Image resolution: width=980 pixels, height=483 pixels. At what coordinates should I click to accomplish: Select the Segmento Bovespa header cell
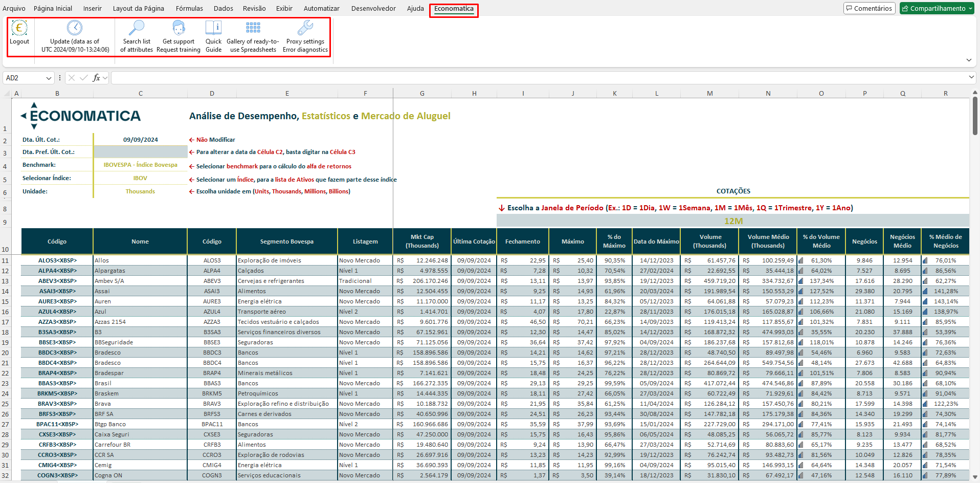286,241
